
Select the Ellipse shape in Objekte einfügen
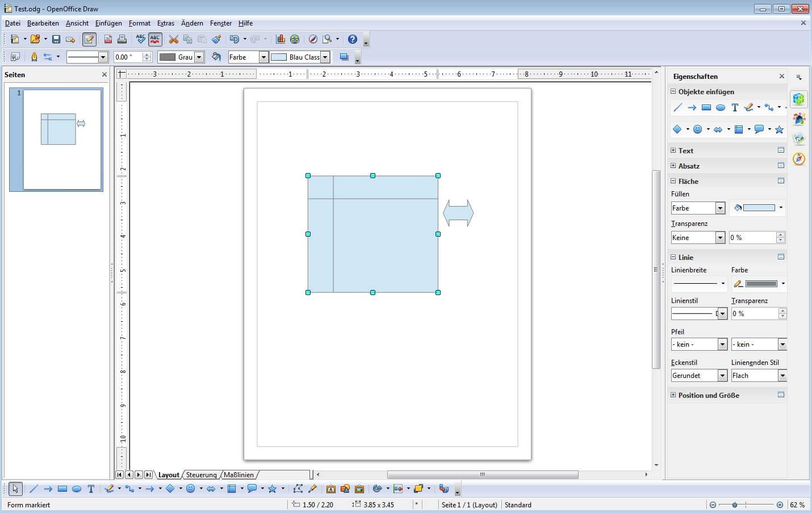[721, 107]
